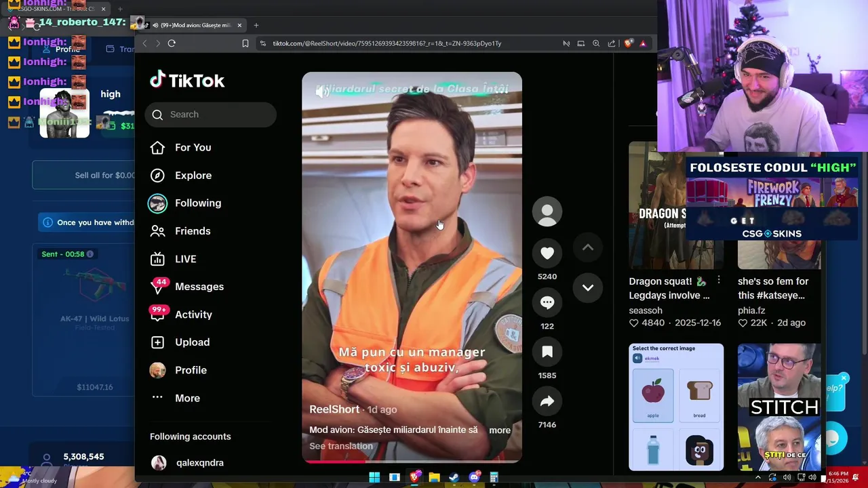
Task: Close the help chat bubble
Action: [844, 378]
